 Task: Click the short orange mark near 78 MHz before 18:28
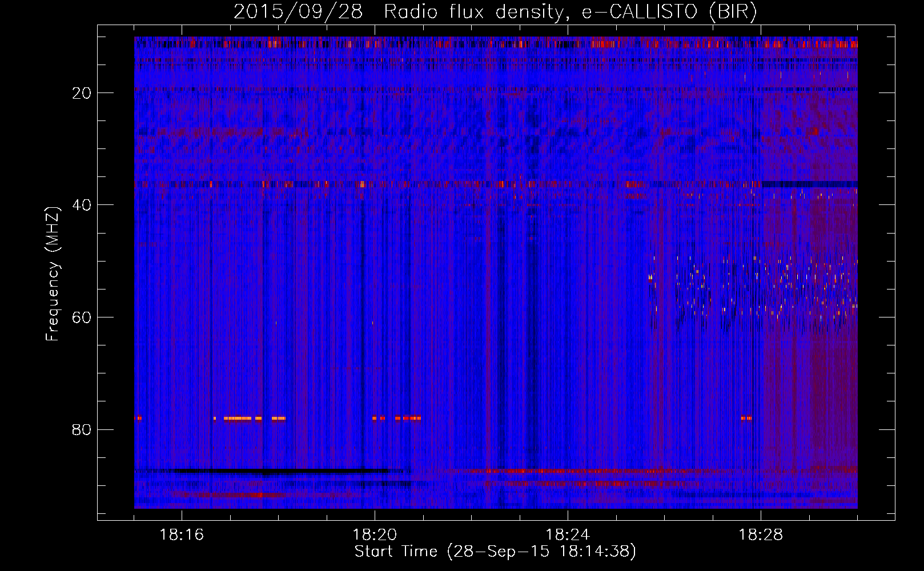tap(746, 419)
